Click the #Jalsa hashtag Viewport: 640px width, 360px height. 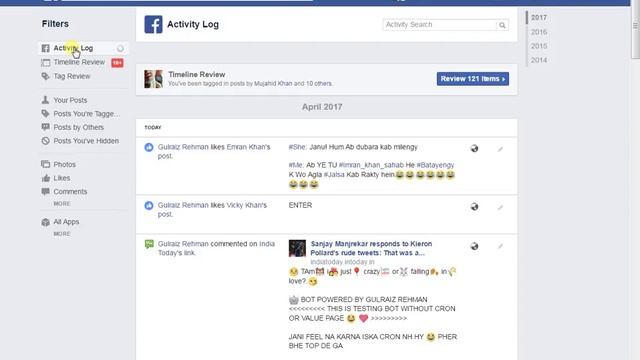[x=334, y=175]
